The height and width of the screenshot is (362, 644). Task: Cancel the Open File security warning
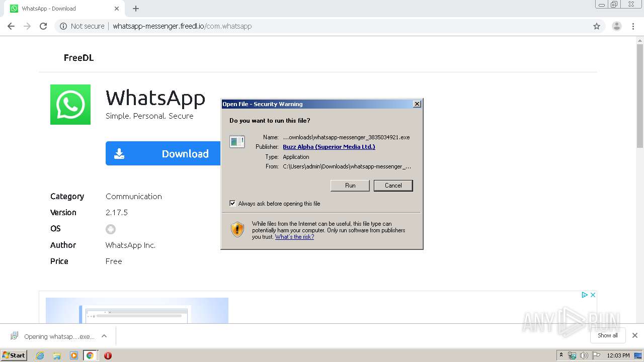pyautogui.click(x=393, y=186)
